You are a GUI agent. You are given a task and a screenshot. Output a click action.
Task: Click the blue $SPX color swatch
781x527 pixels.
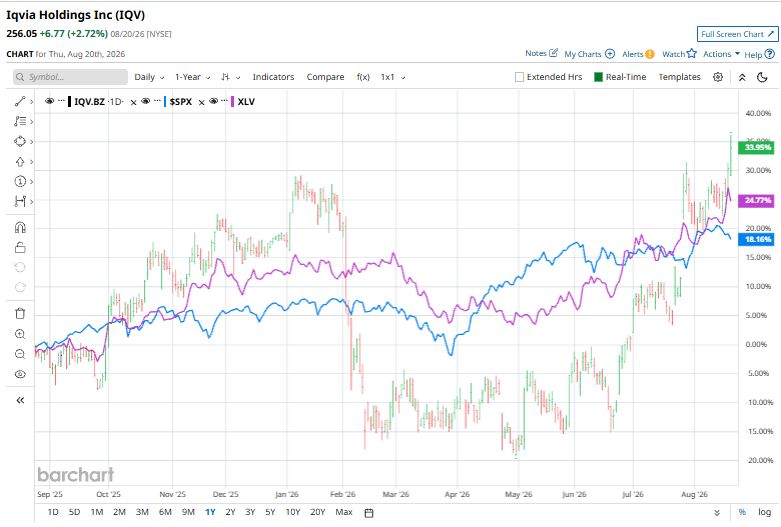point(165,102)
